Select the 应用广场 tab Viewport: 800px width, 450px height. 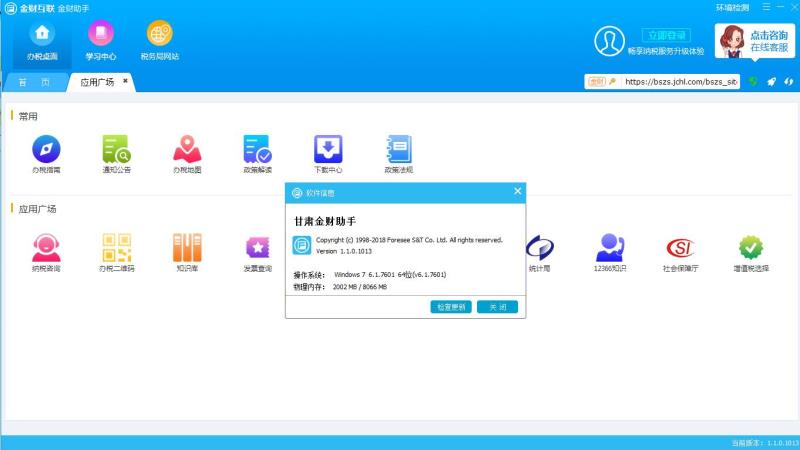[x=97, y=82]
